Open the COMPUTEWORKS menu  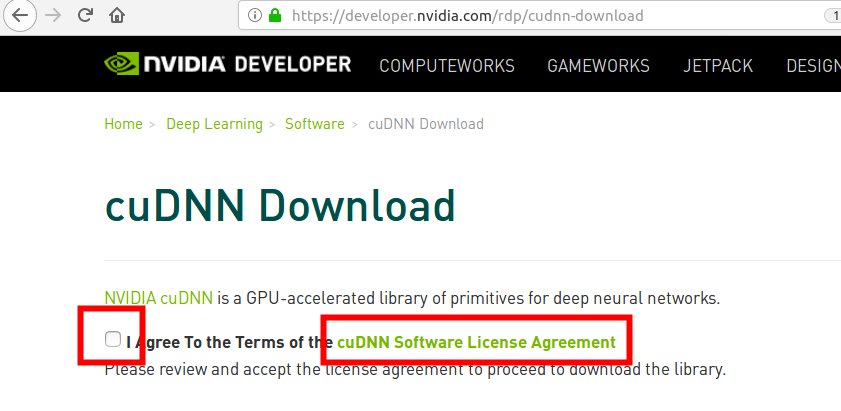coord(447,66)
